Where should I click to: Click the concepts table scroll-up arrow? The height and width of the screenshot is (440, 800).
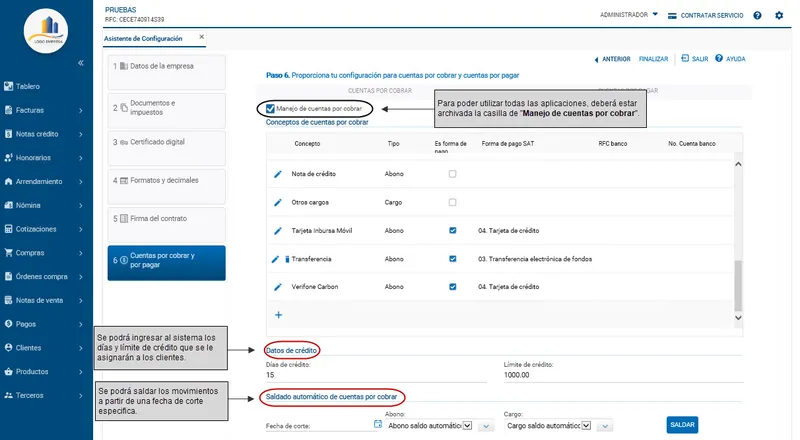pyautogui.click(x=738, y=164)
